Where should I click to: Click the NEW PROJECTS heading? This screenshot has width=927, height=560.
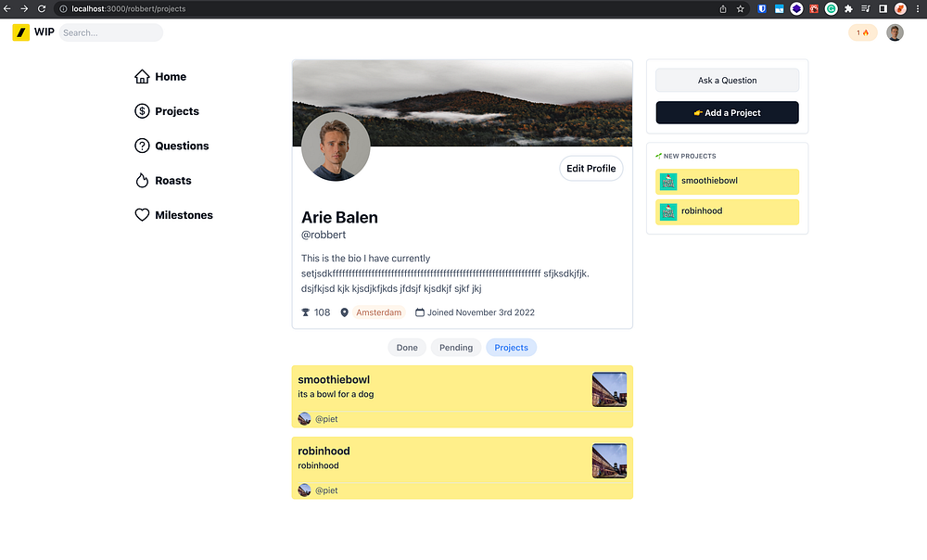(x=690, y=156)
